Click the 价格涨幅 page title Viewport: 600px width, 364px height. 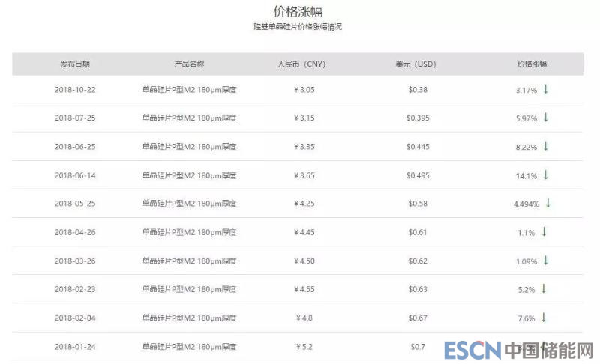298,11
